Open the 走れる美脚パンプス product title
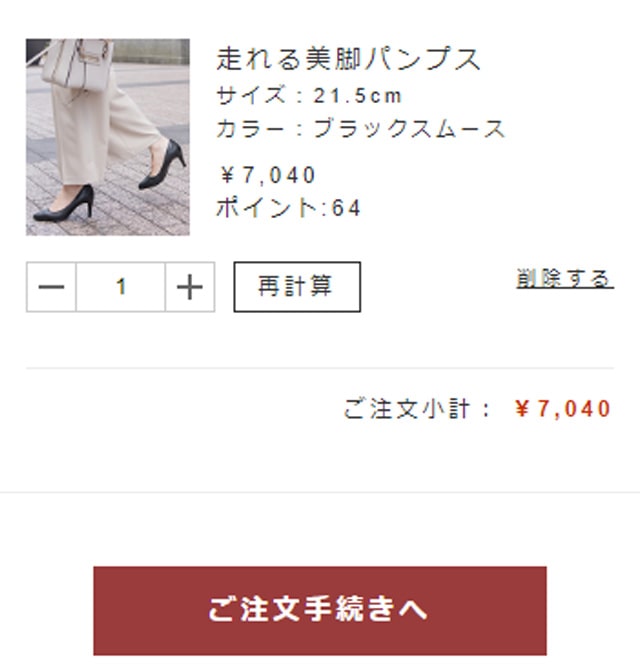This screenshot has width=640, height=670. (x=349, y=59)
